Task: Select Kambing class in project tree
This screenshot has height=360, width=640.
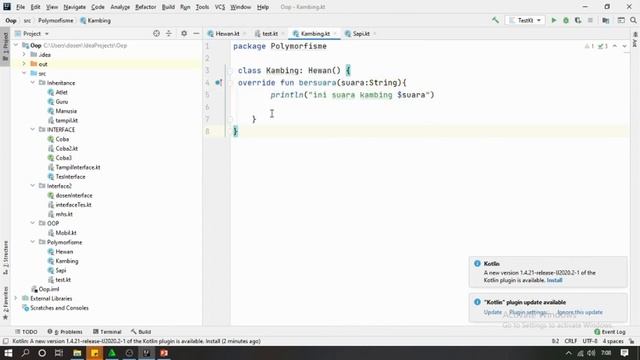Action: click(x=67, y=261)
